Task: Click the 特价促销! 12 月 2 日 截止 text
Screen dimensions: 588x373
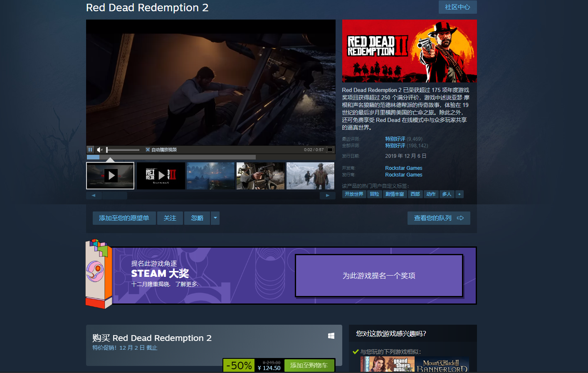Action: 125,348
